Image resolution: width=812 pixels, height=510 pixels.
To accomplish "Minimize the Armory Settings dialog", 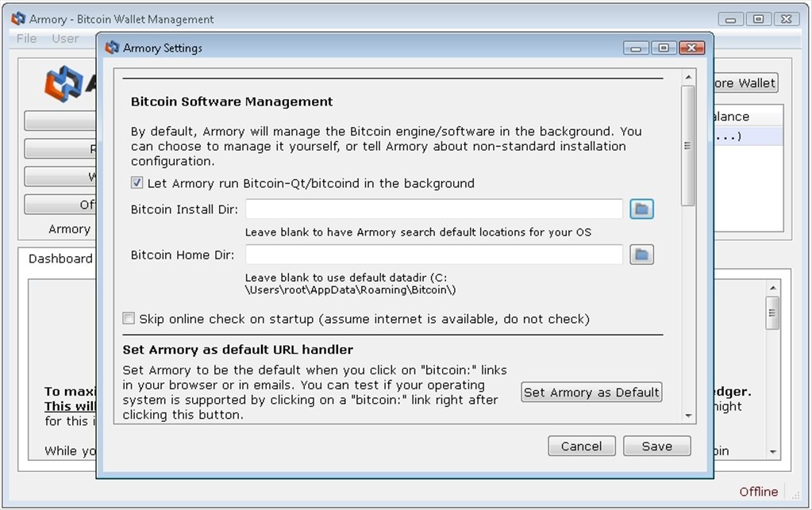I will coord(636,48).
